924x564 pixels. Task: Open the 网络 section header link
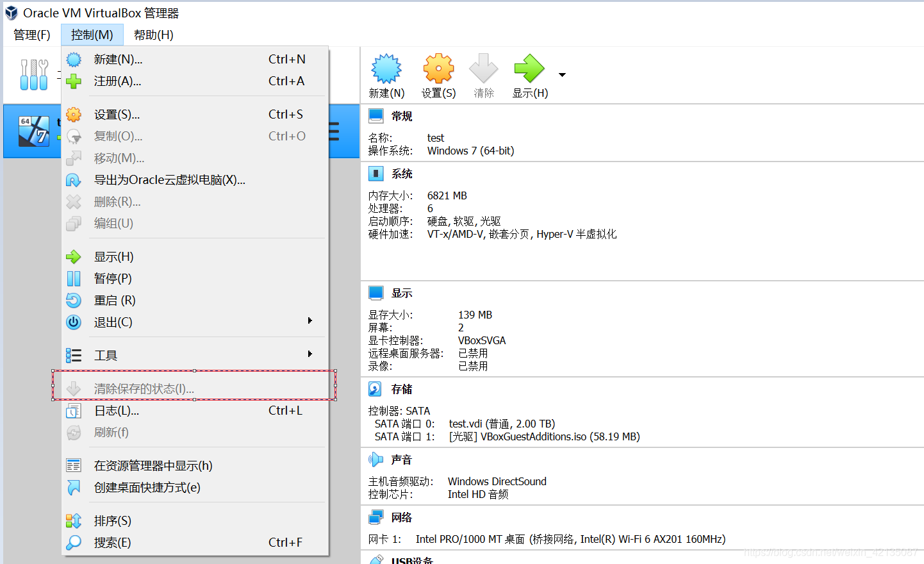point(402,517)
